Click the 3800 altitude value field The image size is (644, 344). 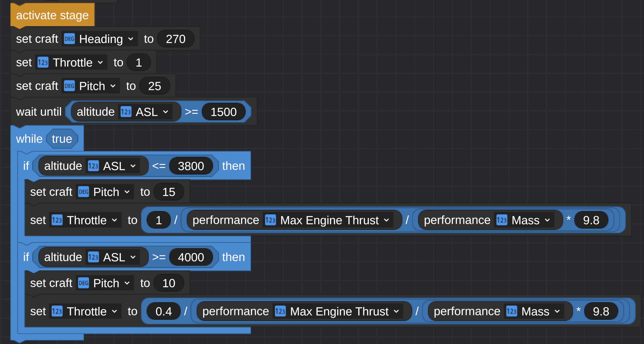click(191, 166)
